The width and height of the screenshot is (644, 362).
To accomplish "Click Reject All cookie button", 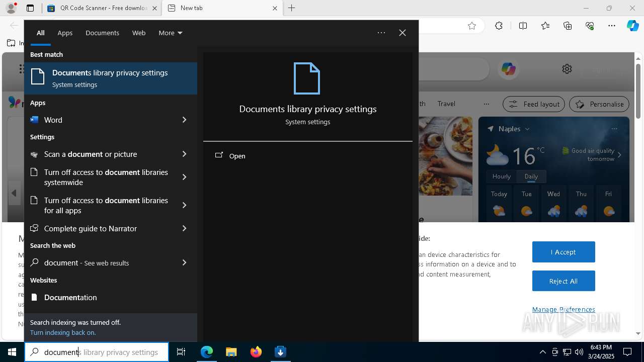I will tap(563, 281).
